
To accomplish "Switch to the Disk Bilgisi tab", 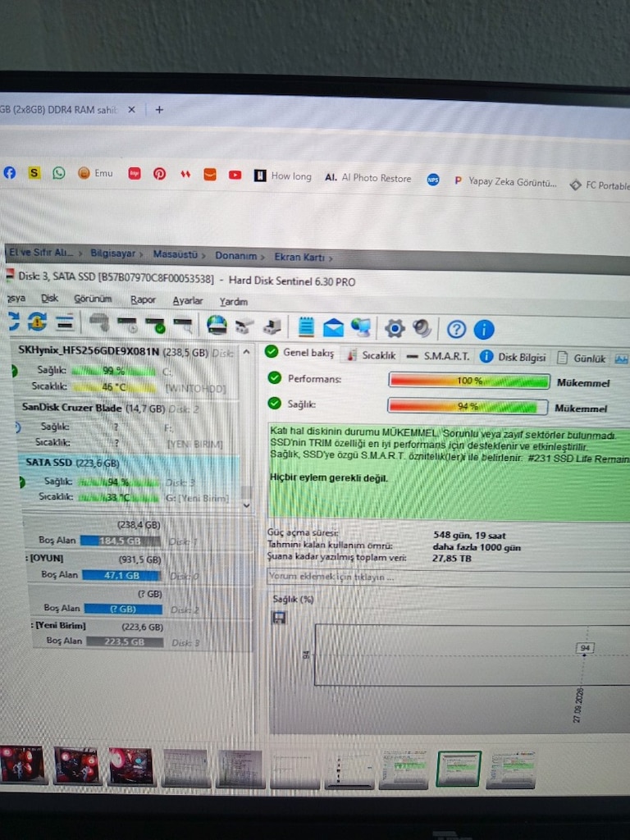I will coord(514,357).
